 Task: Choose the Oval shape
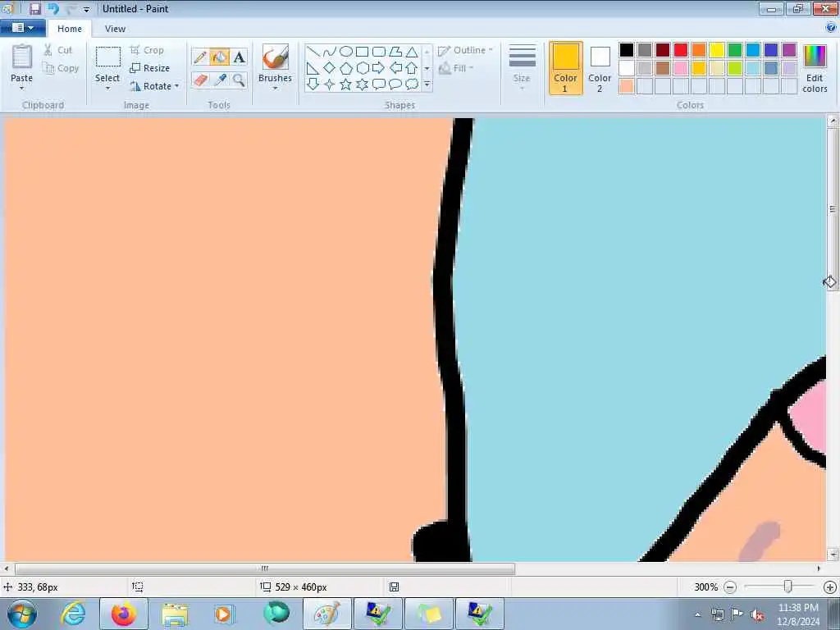pos(346,52)
